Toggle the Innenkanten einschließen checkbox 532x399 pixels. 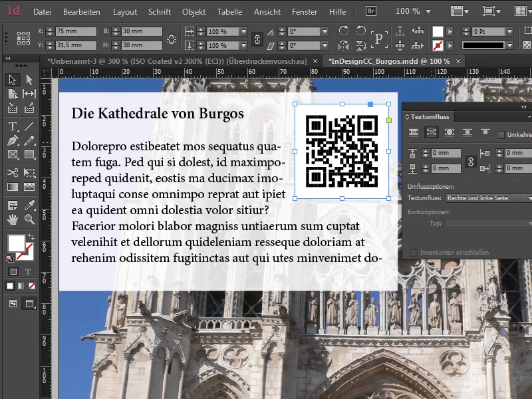pyautogui.click(x=413, y=253)
